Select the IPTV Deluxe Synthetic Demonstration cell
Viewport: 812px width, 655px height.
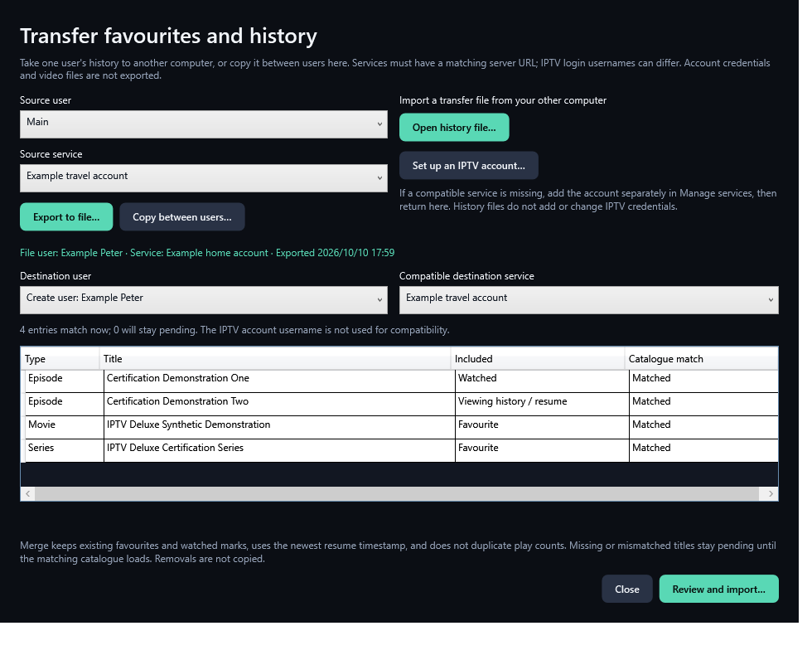[x=279, y=428]
